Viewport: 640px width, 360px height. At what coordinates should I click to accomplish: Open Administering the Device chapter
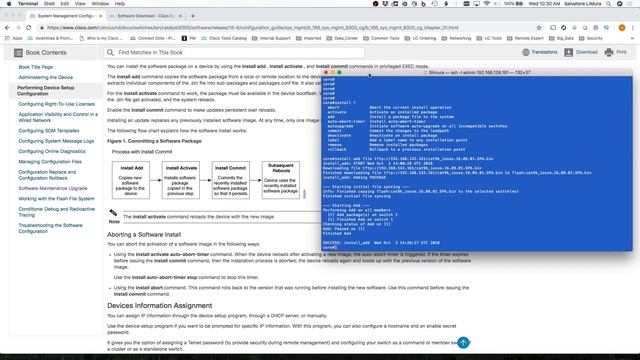tap(46, 77)
